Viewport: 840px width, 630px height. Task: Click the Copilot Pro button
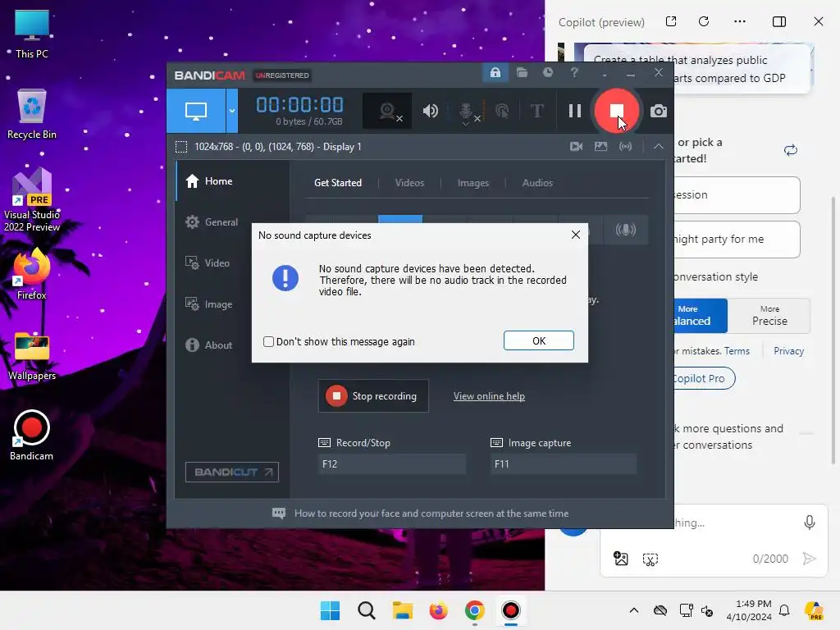tap(704, 378)
